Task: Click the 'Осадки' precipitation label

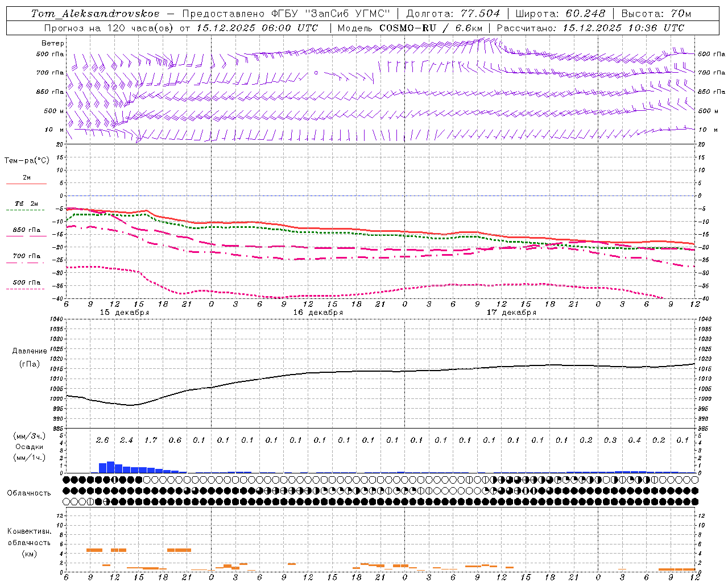Action: click(30, 447)
